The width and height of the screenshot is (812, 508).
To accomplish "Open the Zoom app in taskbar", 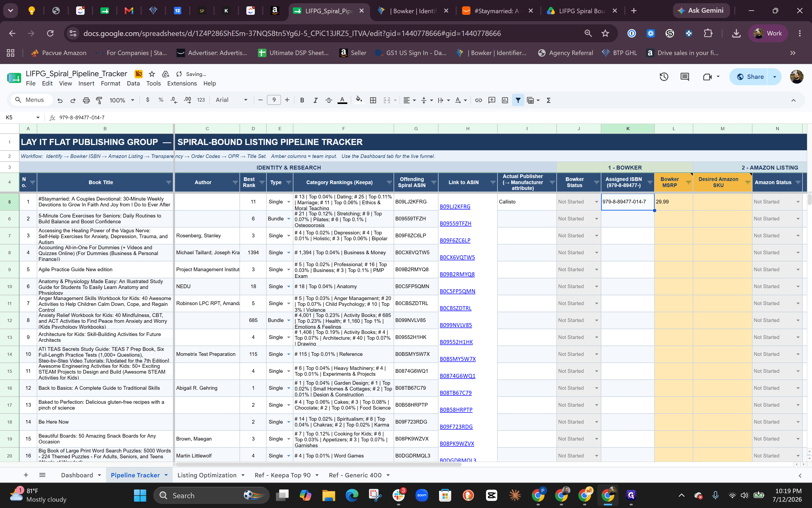I will [422, 495].
